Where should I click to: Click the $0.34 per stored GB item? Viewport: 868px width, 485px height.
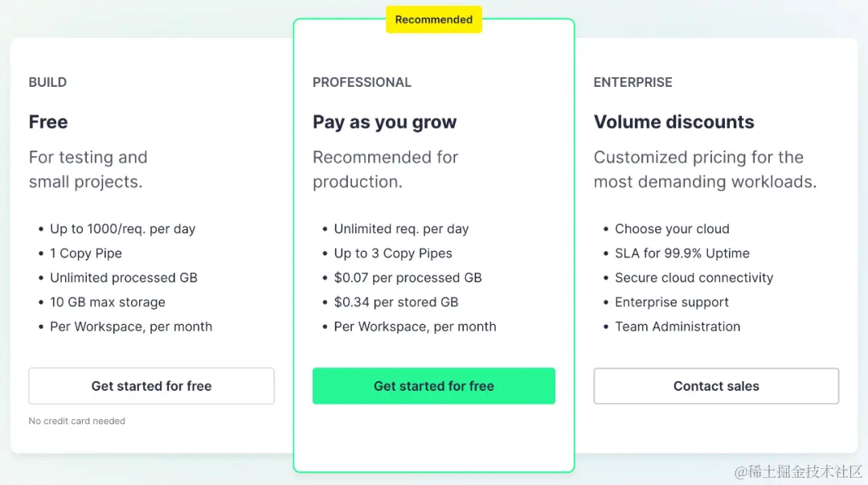(x=396, y=302)
